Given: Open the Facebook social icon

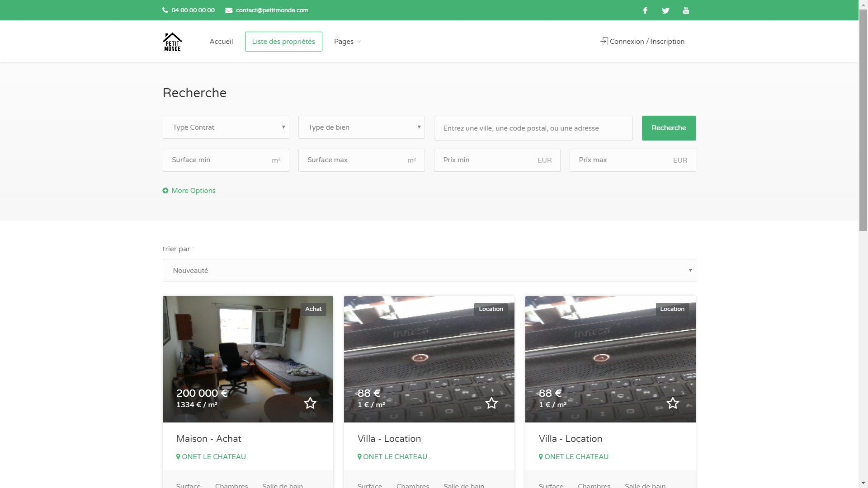Looking at the screenshot, I should (645, 10).
